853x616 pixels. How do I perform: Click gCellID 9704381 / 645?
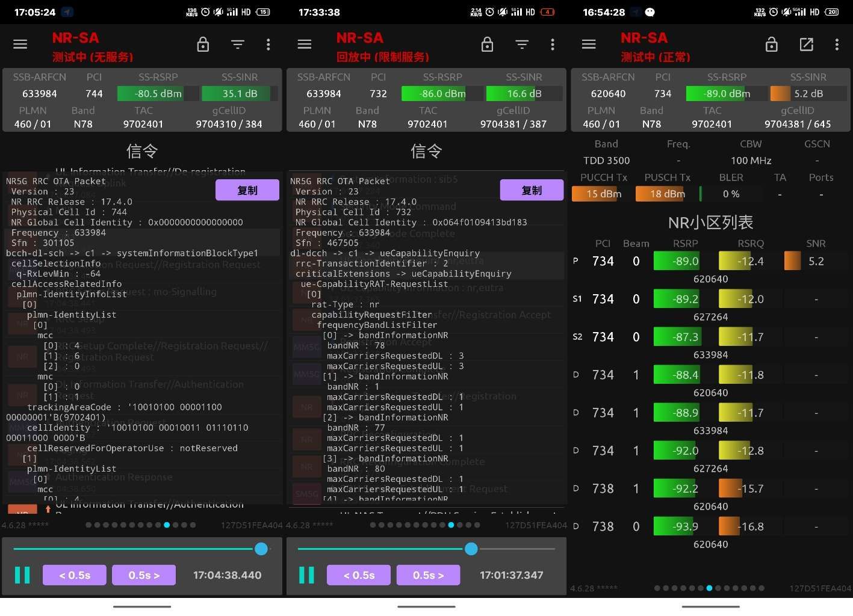(798, 124)
